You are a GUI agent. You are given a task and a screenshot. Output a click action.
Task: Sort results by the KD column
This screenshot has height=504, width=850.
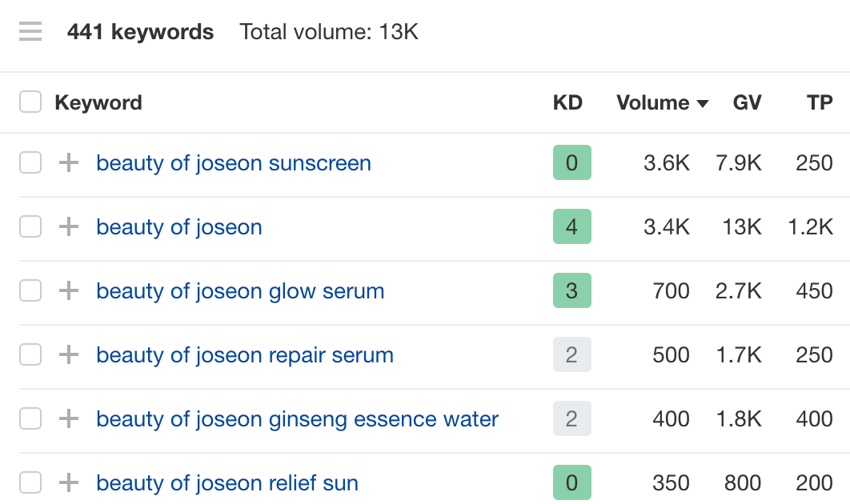point(568,102)
